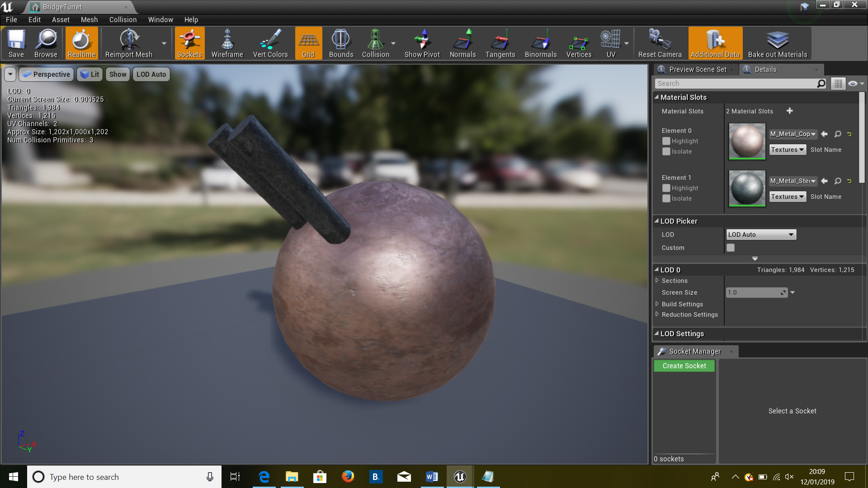Expand Reduction Settings

657,314
